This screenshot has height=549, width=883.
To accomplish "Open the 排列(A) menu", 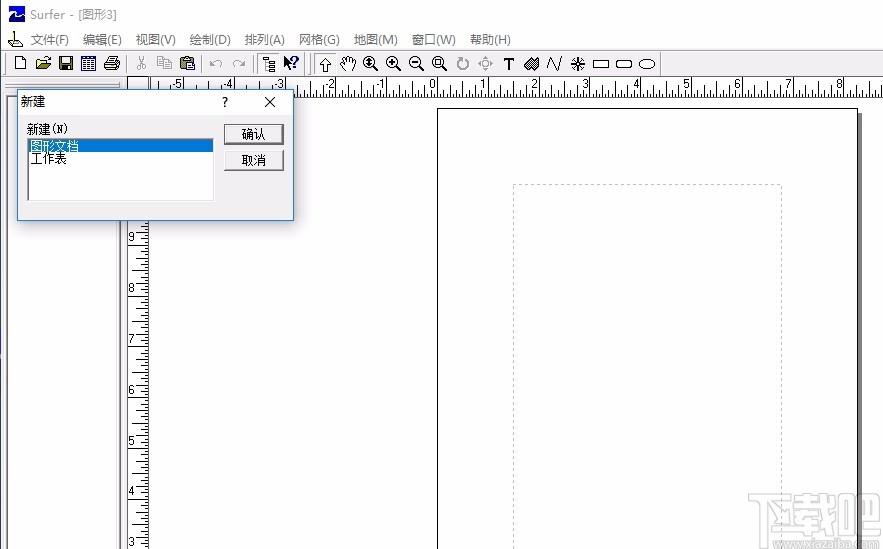I will [265, 39].
